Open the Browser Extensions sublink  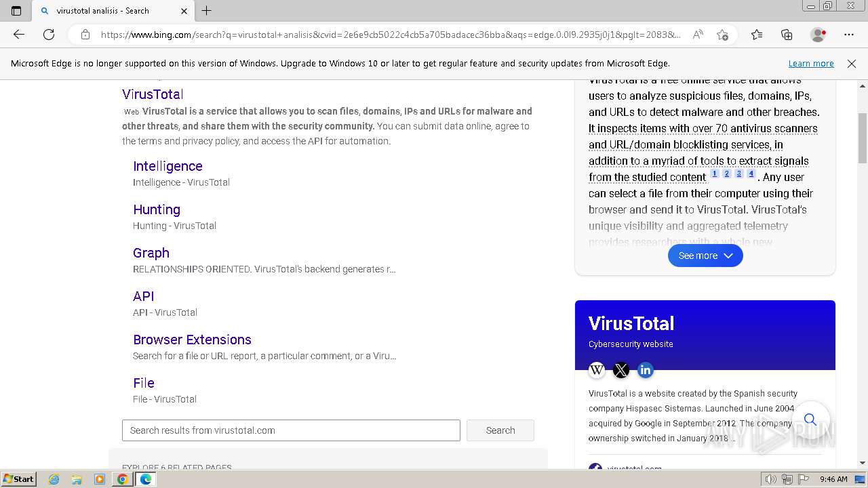point(192,340)
